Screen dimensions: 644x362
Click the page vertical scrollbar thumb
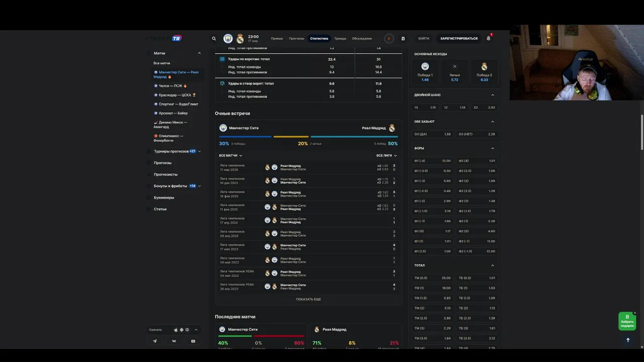click(x=641, y=132)
